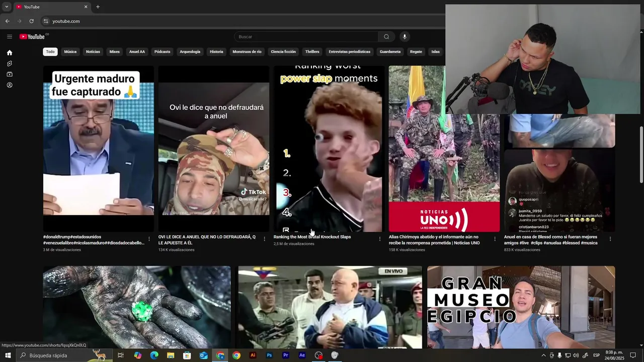Select the Pódcasts filter chip
Viewport: 644px width, 362px height.
pyautogui.click(x=163, y=52)
